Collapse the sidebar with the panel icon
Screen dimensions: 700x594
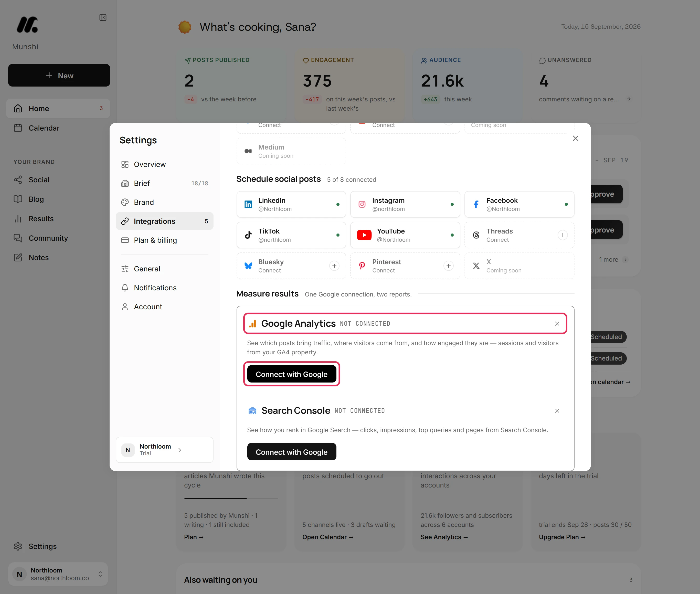[x=103, y=17]
